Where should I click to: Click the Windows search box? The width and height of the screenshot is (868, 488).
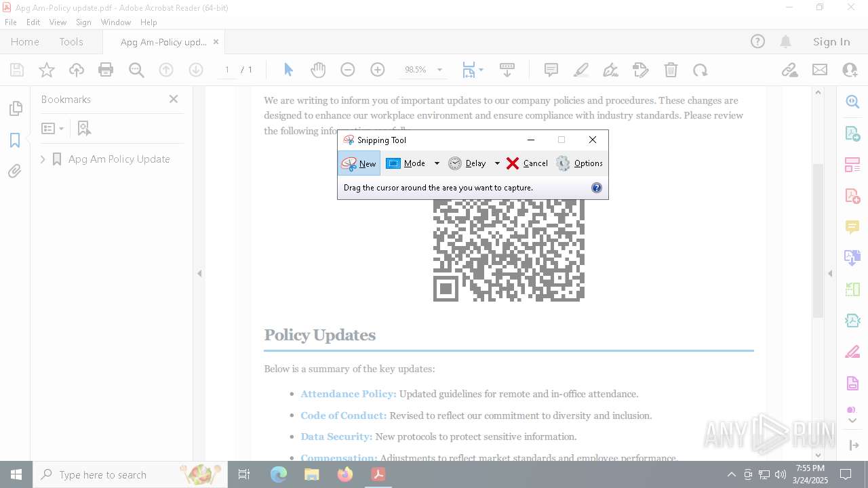(130, 474)
